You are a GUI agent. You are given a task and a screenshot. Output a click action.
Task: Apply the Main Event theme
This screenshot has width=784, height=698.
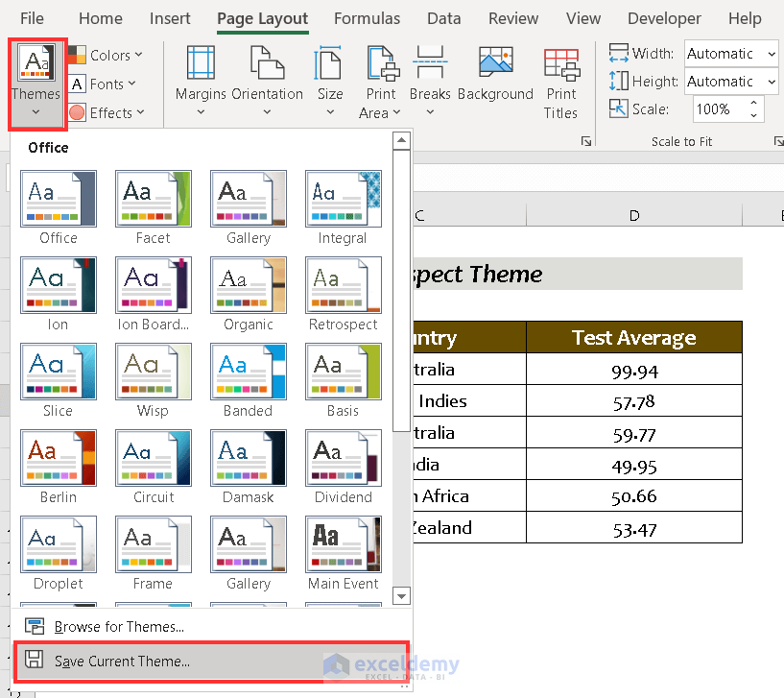pyautogui.click(x=343, y=553)
